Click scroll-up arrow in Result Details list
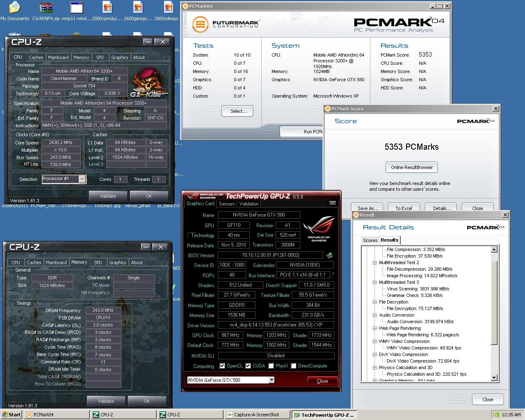 [x=494, y=249]
